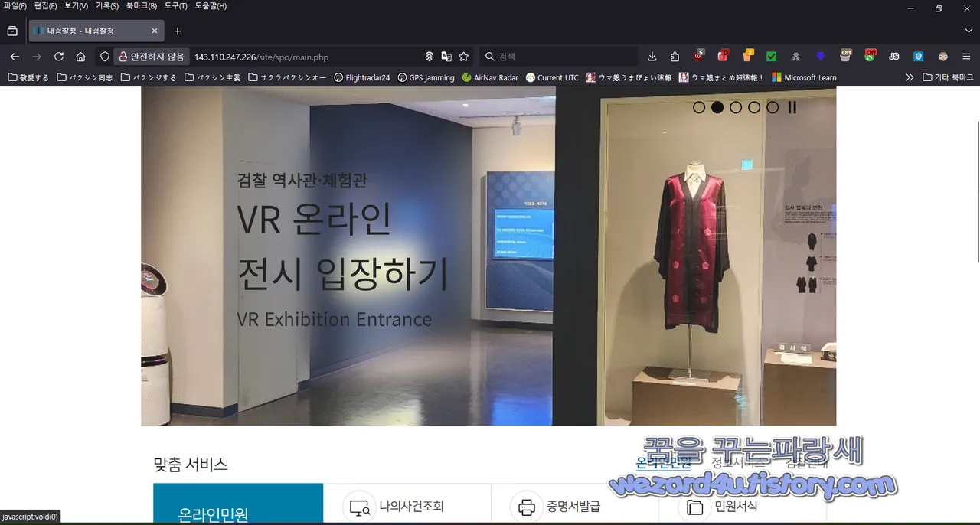980x525 pixels.
Task: Click the 증명서발급 printer icon
Action: coord(526,506)
